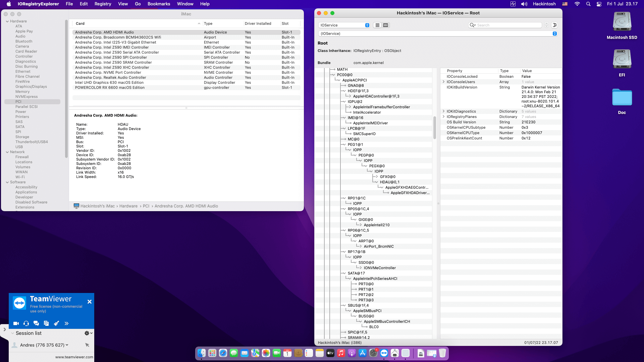This screenshot has height=362, width=644.
Task: Sort PCI table by Type column
Action: pyautogui.click(x=223, y=23)
